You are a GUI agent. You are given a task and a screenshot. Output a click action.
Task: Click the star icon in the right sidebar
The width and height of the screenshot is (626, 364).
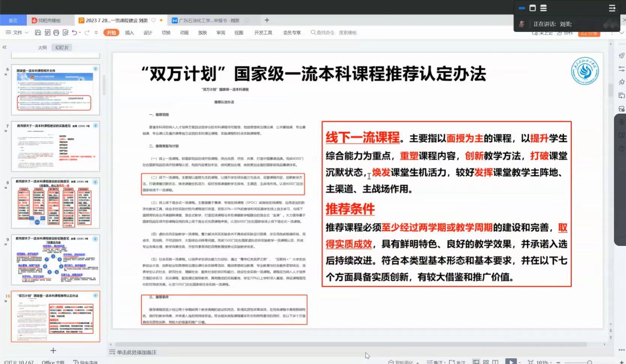point(621,82)
